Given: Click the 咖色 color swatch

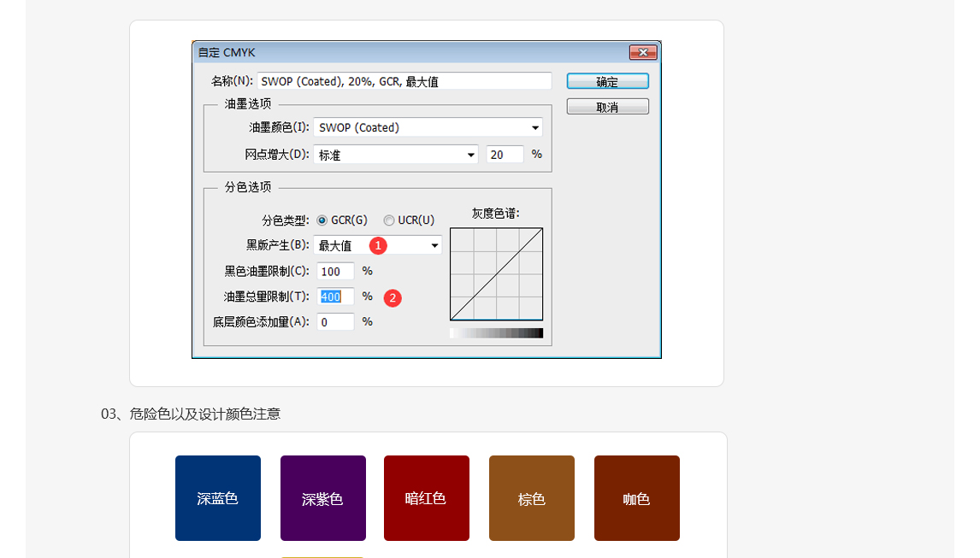Looking at the screenshot, I should pyautogui.click(x=636, y=498).
